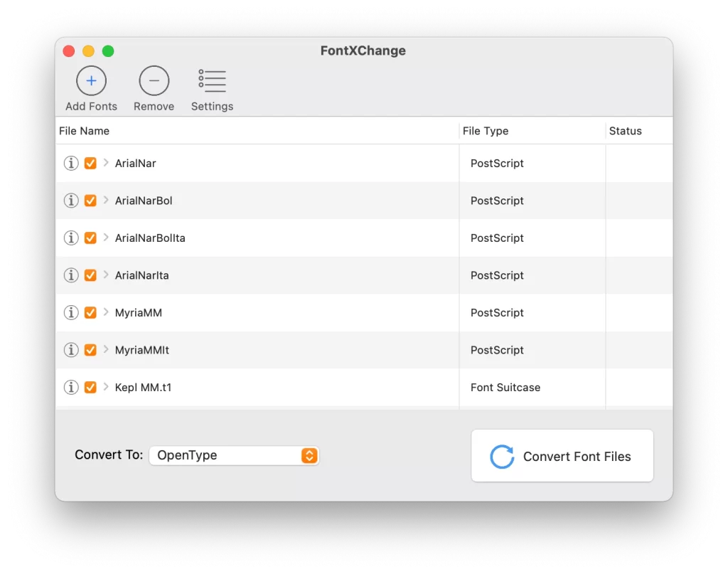The width and height of the screenshot is (728, 574).
Task: Click the Add Fonts plus icon
Action: (91, 81)
